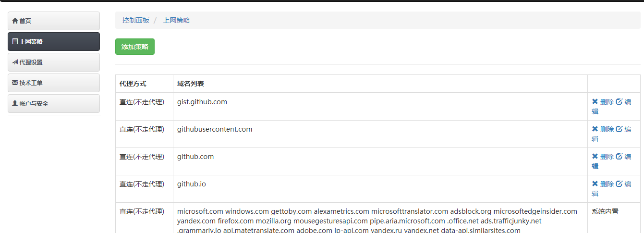Select the 上网策略 sidebar item
Image resolution: width=644 pixels, height=233 pixels.
(x=54, y=42)
